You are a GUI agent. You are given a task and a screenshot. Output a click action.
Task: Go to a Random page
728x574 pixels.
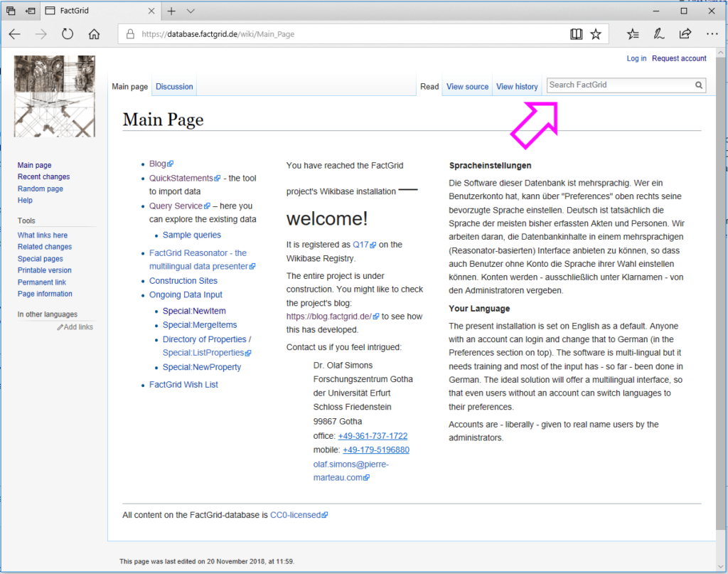point(41,189)
